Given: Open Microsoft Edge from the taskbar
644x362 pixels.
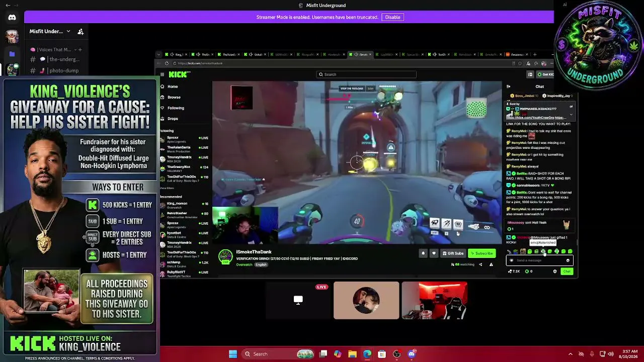Looking at the screenshot, I should coord(367,354).
